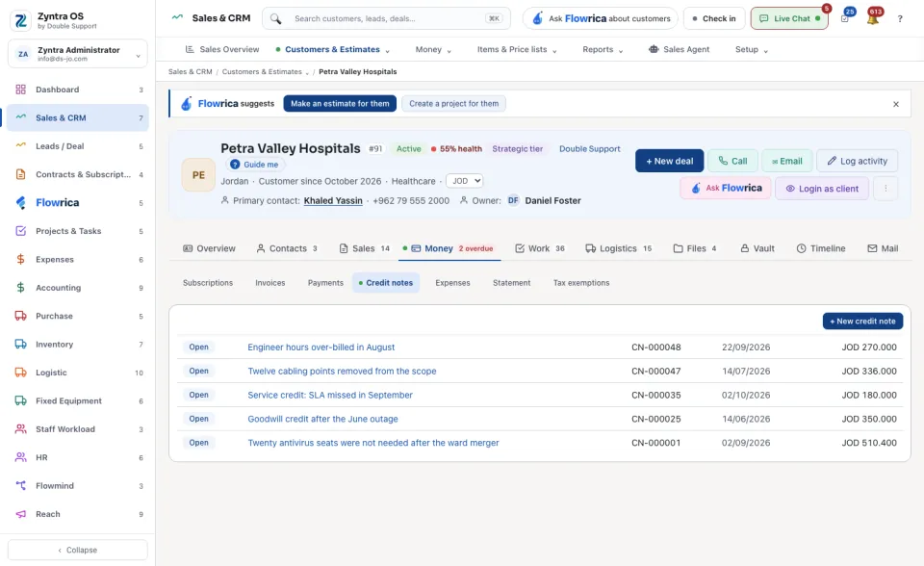
Task: Open credit note Engineer hours over-billed in August
Action: [x=321, y=347]
